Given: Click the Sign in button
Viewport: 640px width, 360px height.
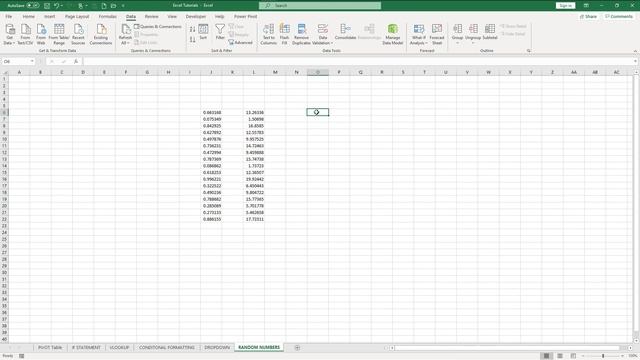Looking at the screenshot, I should click(x=565, y=6).
